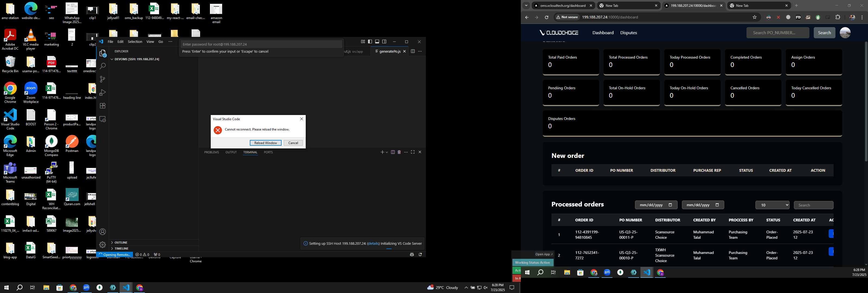Click weather widget 29°C Cloudy
The height and width of the screenshot is (293, 868).
[x=442, y=288]
